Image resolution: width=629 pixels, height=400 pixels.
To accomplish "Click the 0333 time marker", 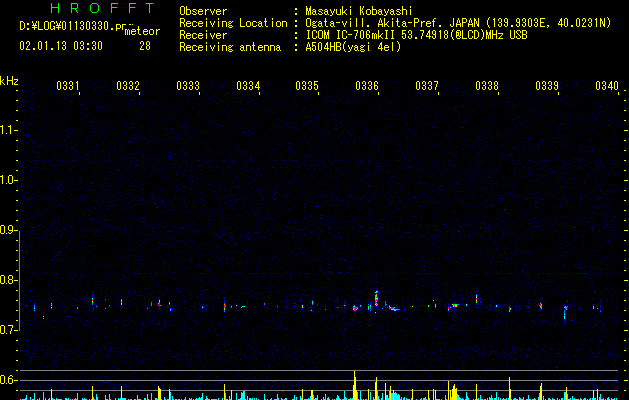I will [x=188, y=85].
